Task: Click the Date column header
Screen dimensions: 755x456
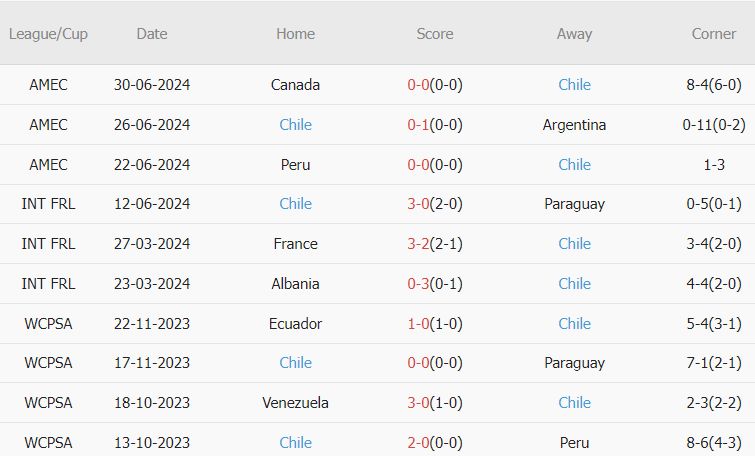Action: 152,34
